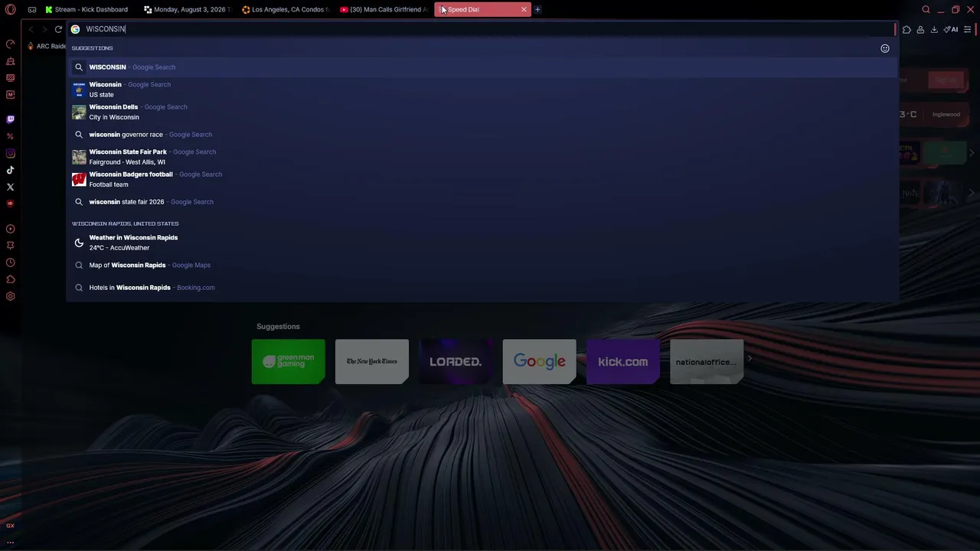Choose the wisconsin state fair 2026 suggestion
Image resolution: width=980 pixels, height=551 pixels.
pyautogui.click(x=482, y=202)
